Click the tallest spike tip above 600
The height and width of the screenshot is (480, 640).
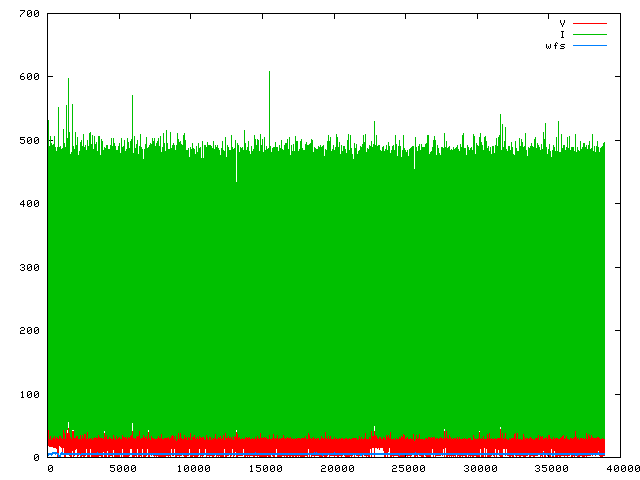tap(269, 72)
